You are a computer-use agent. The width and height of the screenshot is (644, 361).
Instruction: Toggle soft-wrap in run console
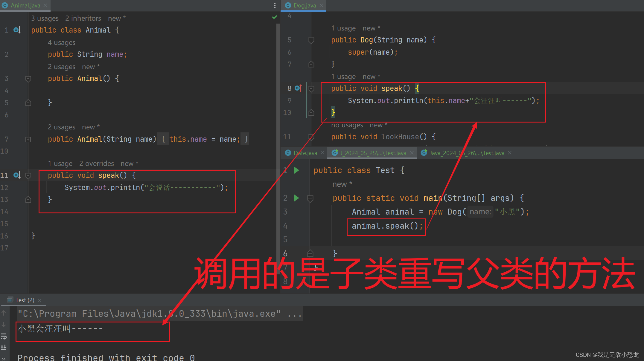tap(4, 336)
